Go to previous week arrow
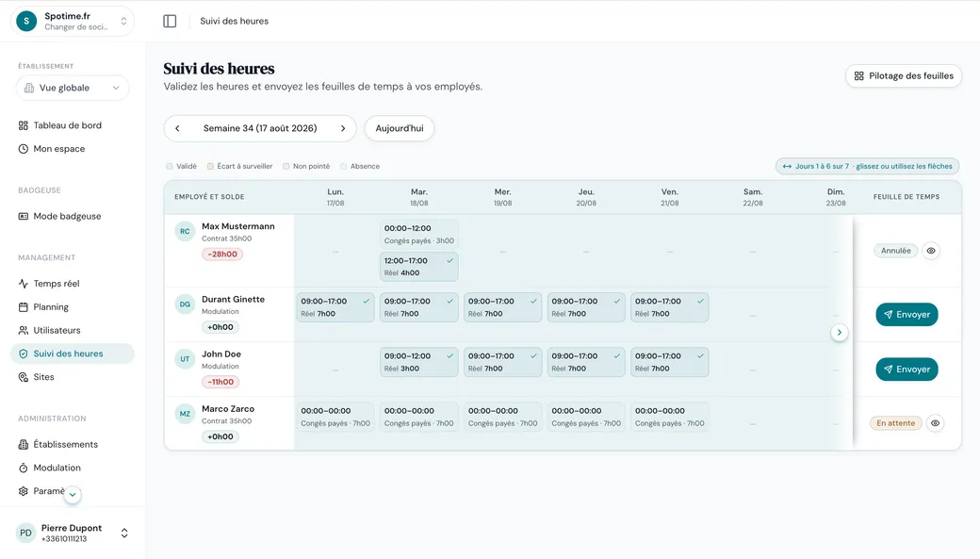Image resolution: width=980 pixels, height=559 pixels. pyautogui.click(x=177, y=128)
